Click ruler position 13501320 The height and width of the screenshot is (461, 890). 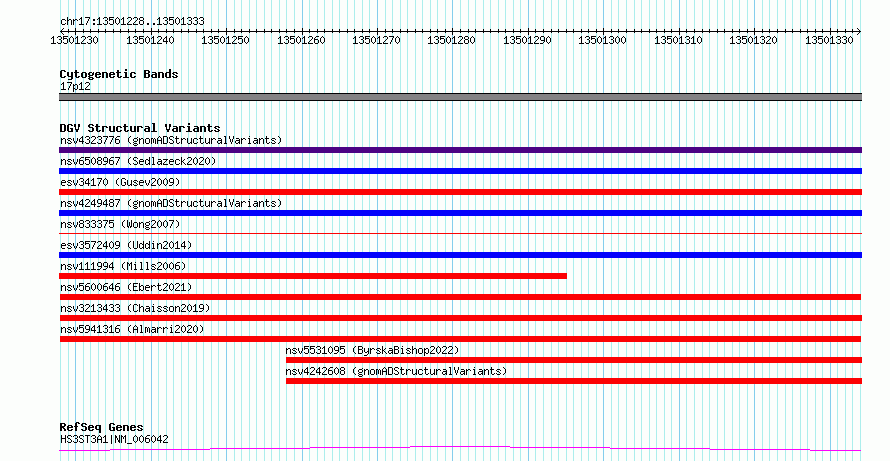tap(753, 40)
